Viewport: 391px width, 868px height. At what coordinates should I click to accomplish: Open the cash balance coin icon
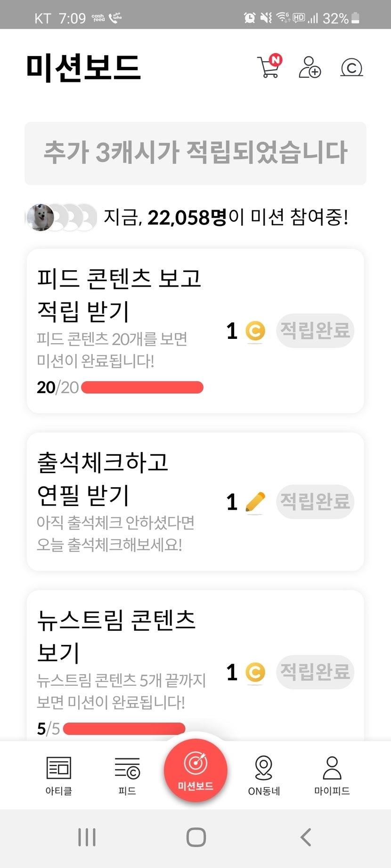point(351,67)
